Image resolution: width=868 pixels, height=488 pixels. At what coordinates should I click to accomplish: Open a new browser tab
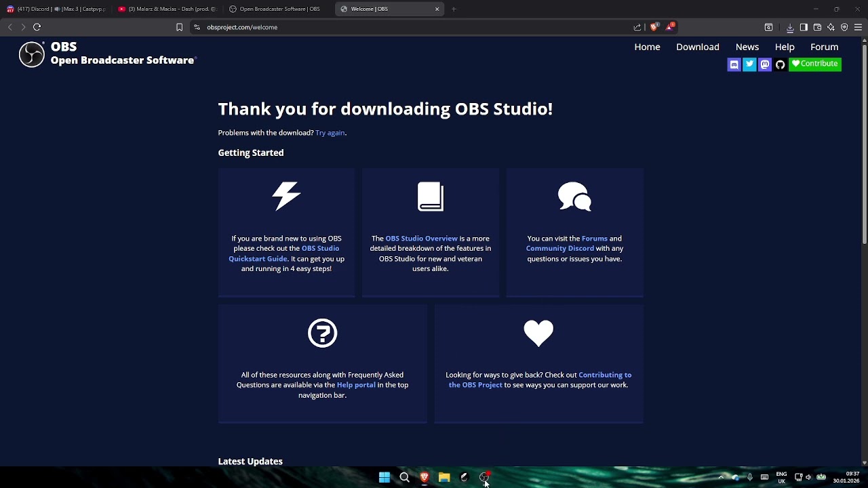click(454, 9)
